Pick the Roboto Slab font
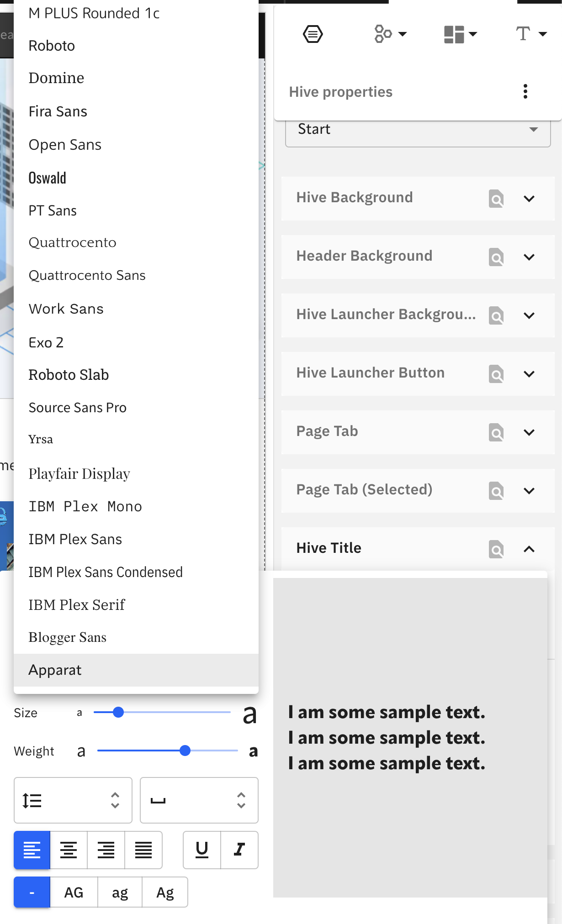562x924 pixels. pyautogui.click(x=136, y=375)
